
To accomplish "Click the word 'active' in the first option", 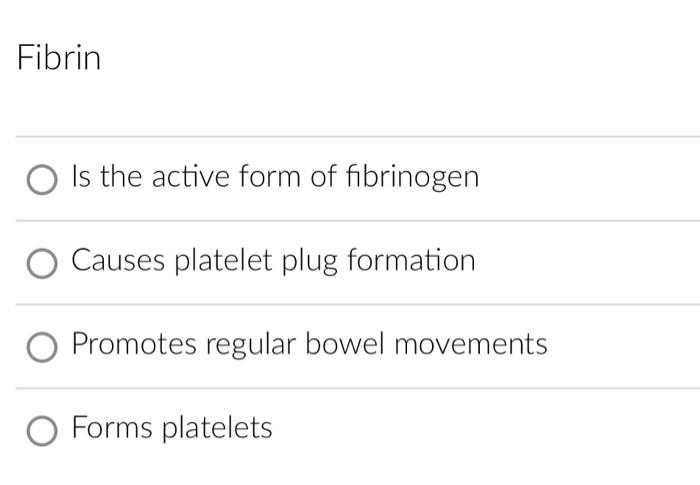I will point(191,176).
